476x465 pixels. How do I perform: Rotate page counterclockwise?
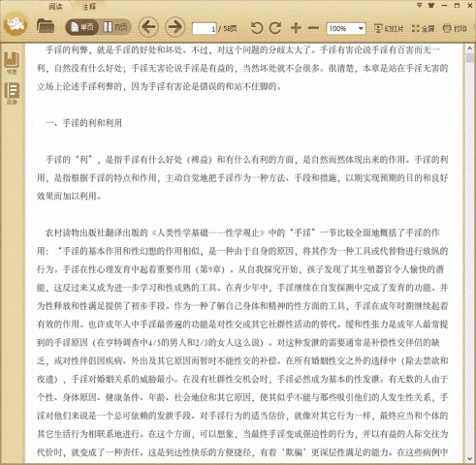pos(257,28)
